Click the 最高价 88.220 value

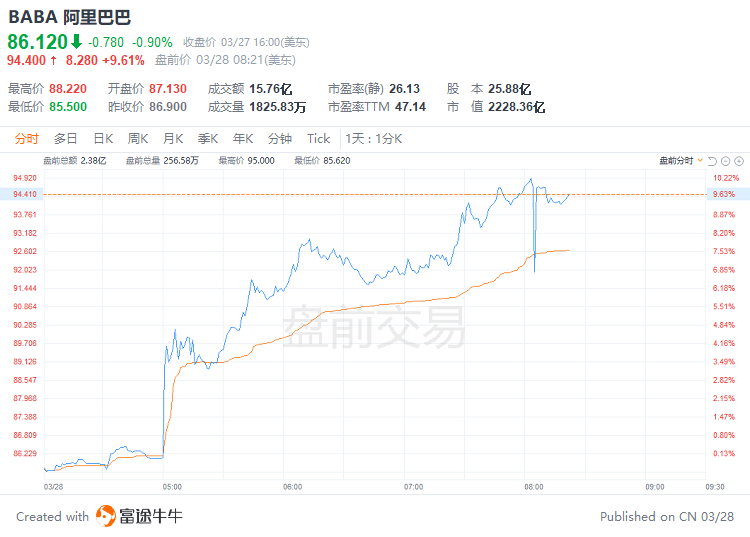coord(68,89)
